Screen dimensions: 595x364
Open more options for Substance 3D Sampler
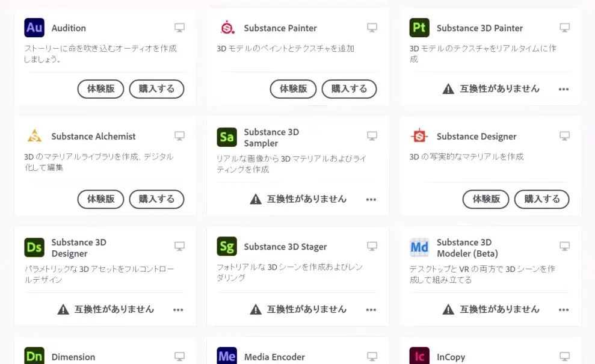[371, 199]
